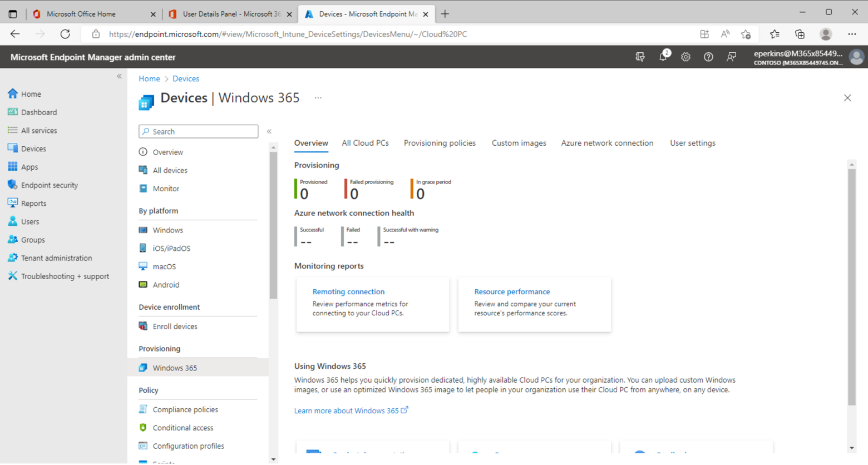Collapse the Devices menu panel with chevron
This screenshot has height=465, width=868.
click(x=269, y=131)
